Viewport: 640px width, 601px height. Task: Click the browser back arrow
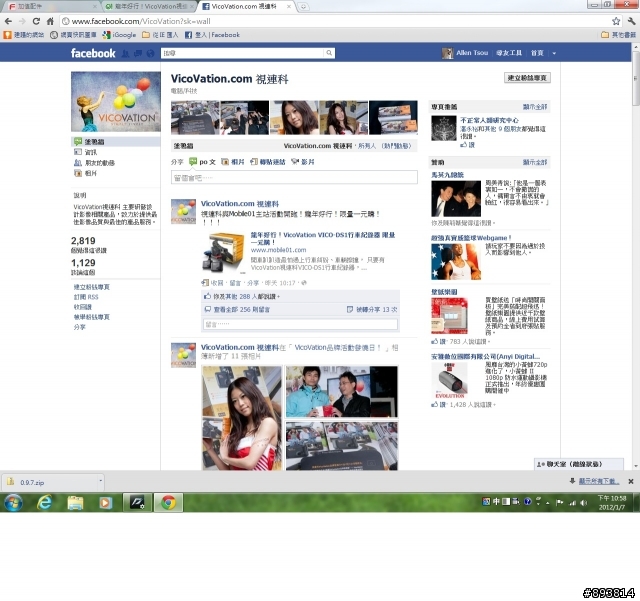click(8, 21)
